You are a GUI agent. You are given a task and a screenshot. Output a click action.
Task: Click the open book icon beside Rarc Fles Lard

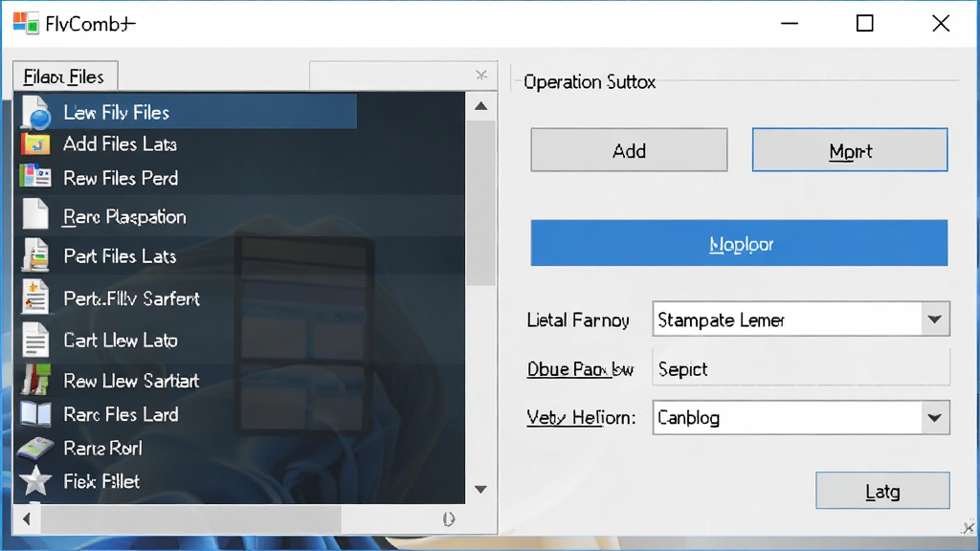(35, 413)
